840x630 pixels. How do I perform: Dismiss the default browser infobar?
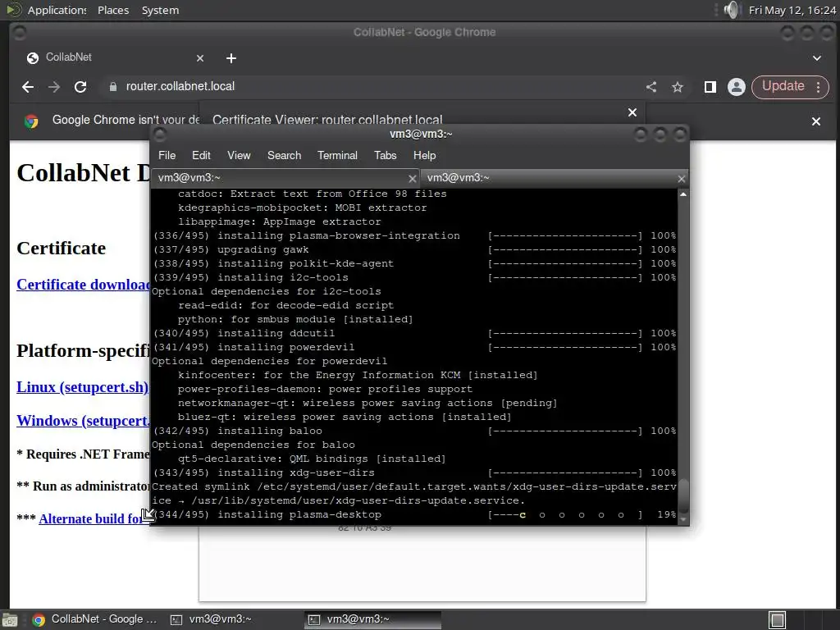(x=816, y=121)
